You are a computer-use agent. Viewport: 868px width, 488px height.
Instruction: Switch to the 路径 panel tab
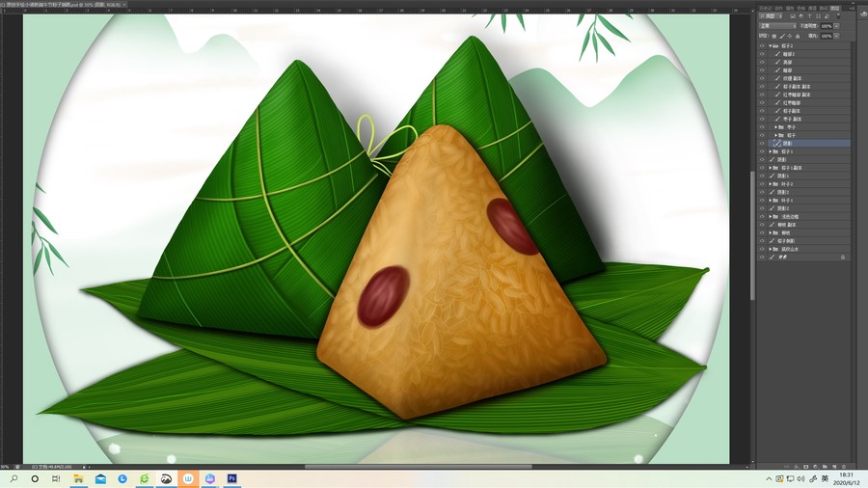point(824,9)
